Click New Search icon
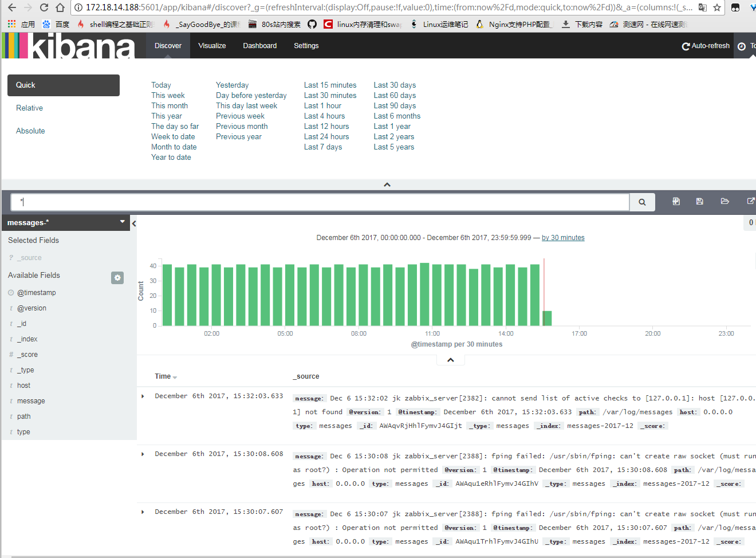This screenshot has height=558, width=756. [676, 201]
